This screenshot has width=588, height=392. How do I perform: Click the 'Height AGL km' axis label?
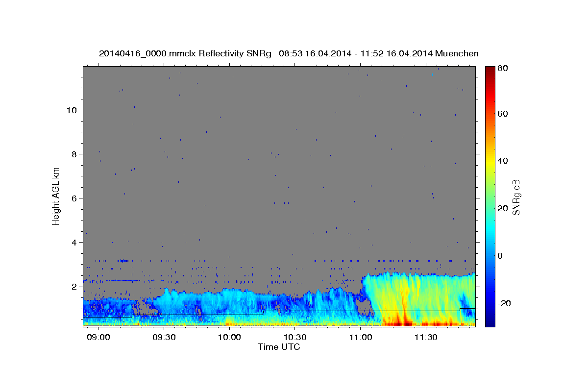[x=56, y=196]
